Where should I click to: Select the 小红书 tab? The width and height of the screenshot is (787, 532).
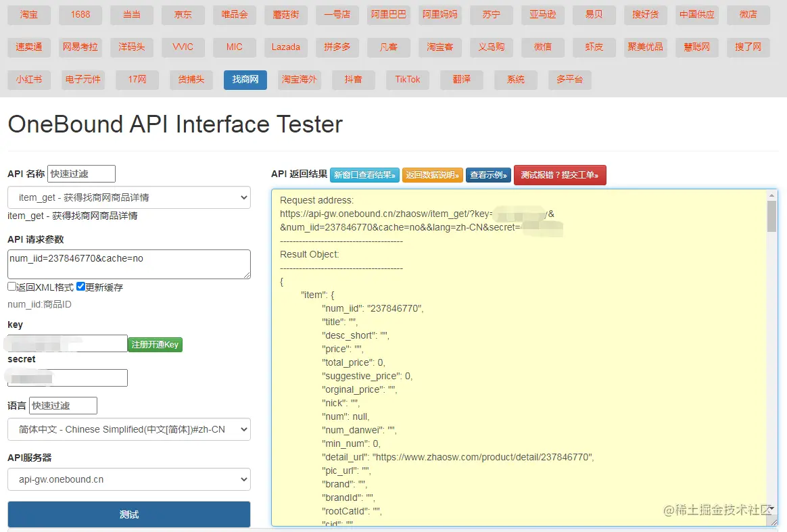point(29,80)
